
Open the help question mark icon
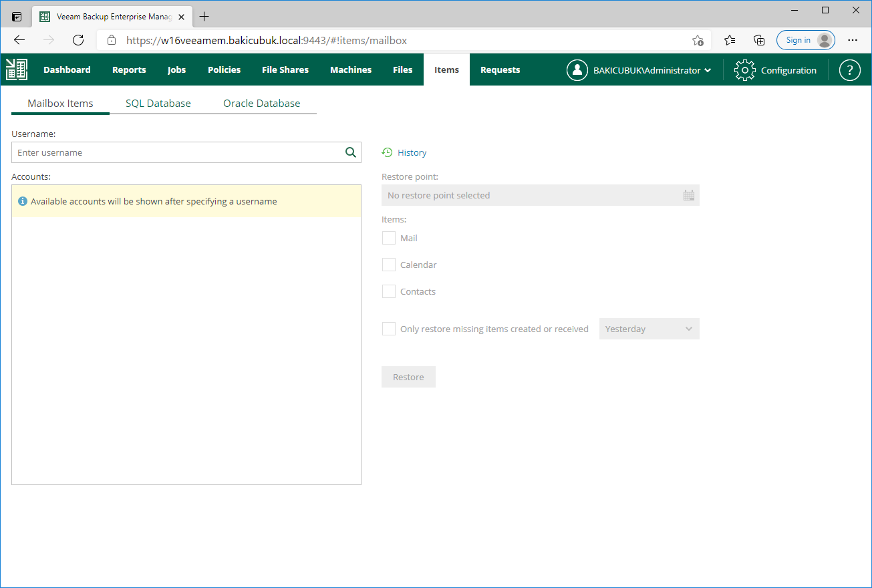pyautogui.click(x=850, y=70)
